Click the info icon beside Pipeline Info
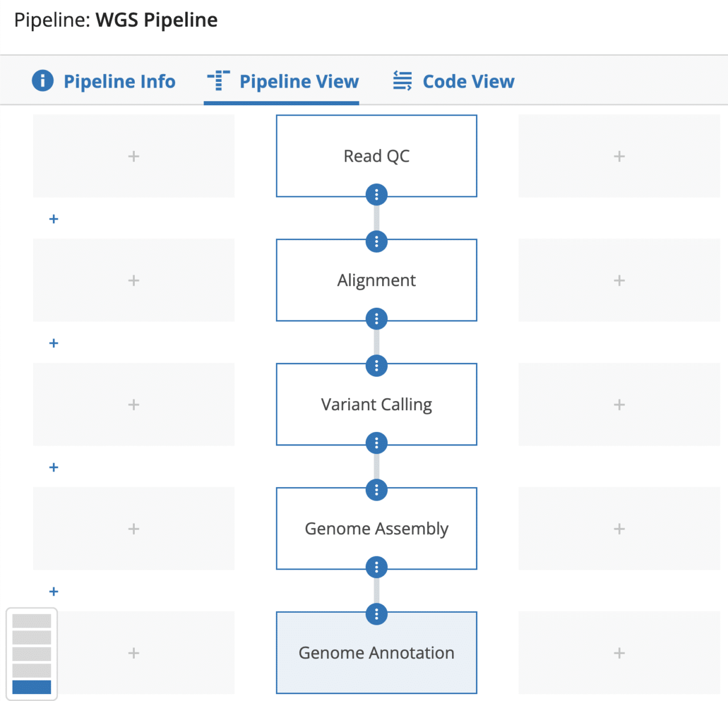728x701 pixels. click(42, 81)
